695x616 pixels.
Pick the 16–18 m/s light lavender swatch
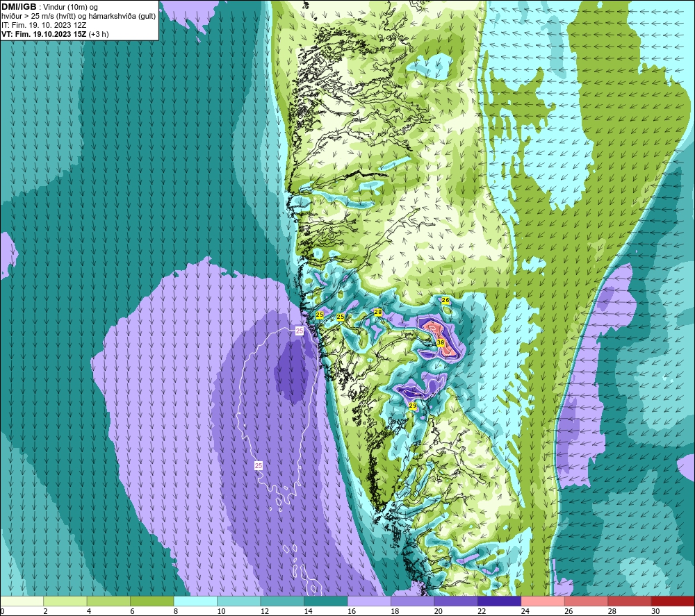click(x=369, y=601)
